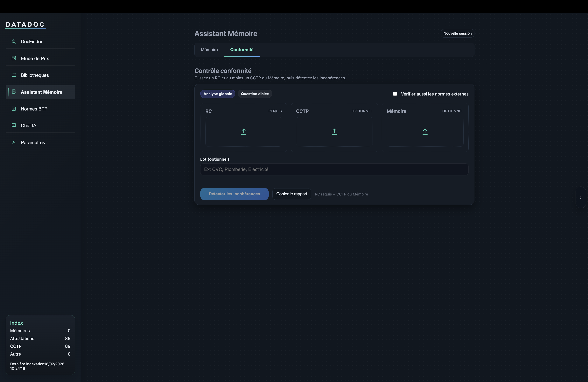Start a Nouvelle session

(x=457, y=33)
